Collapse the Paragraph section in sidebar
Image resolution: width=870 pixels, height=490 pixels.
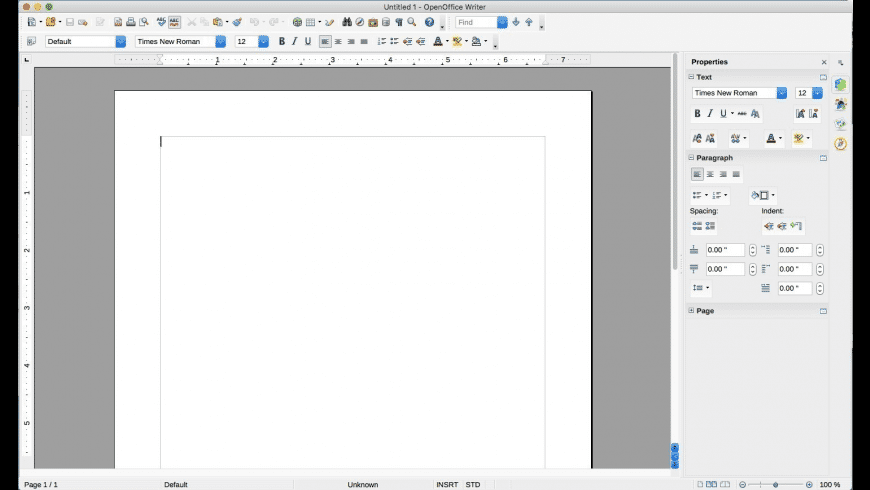pos(691,158)
